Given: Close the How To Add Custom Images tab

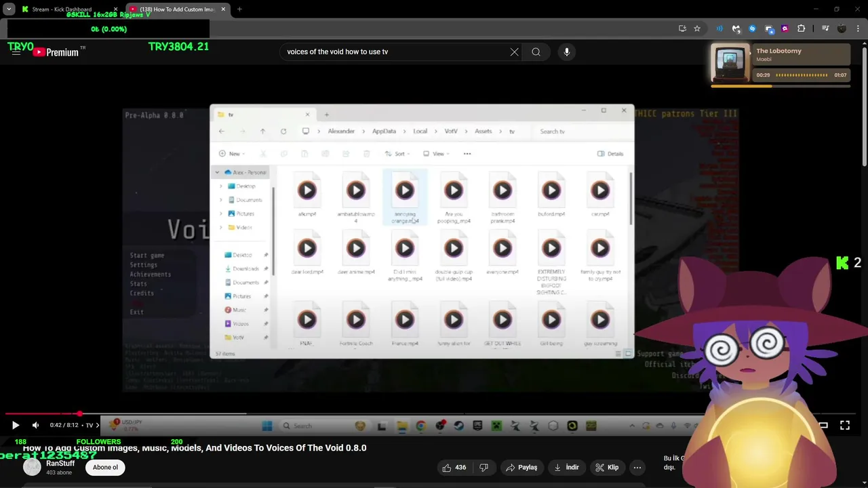Looking at the screenshot, I should tap(223, 9).
